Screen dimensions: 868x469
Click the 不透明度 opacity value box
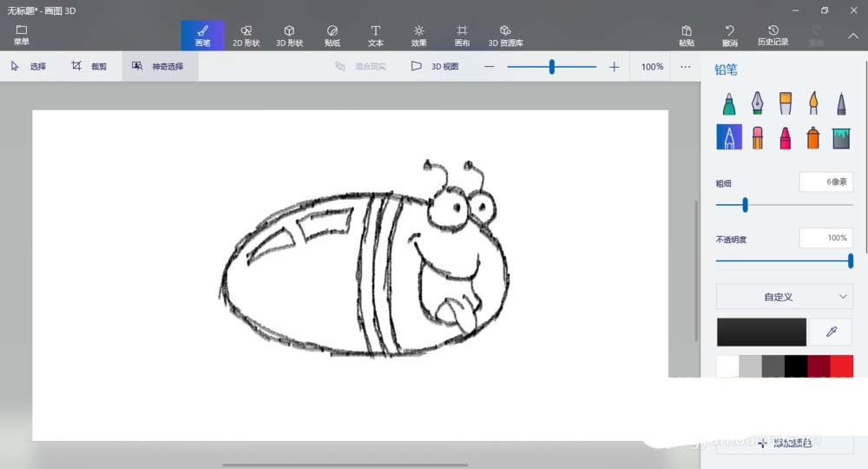826,238
